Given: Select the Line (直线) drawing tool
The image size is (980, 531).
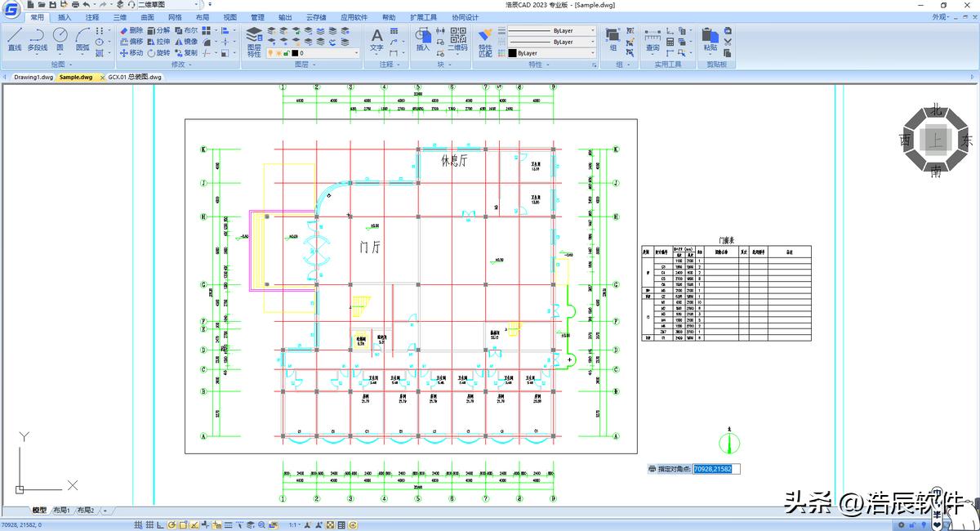Looking at the screenshot, I should (x=15, y=39).
